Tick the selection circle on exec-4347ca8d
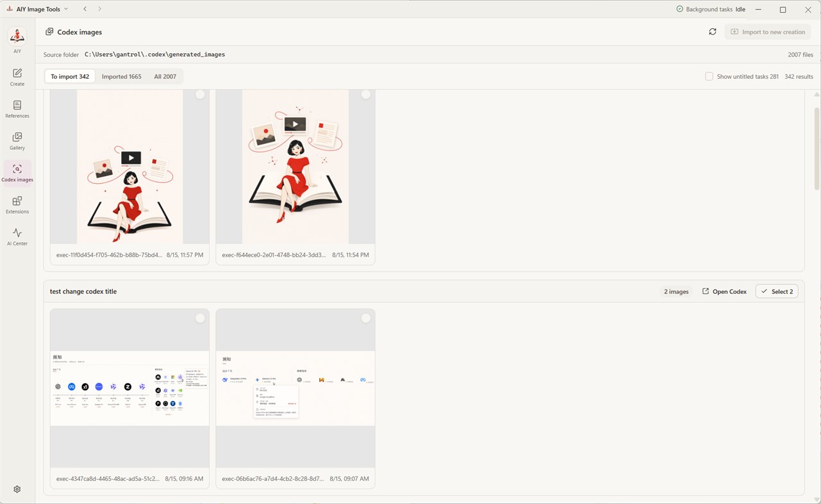Viewport: 821px width, 504px height. tap(200, 318)
